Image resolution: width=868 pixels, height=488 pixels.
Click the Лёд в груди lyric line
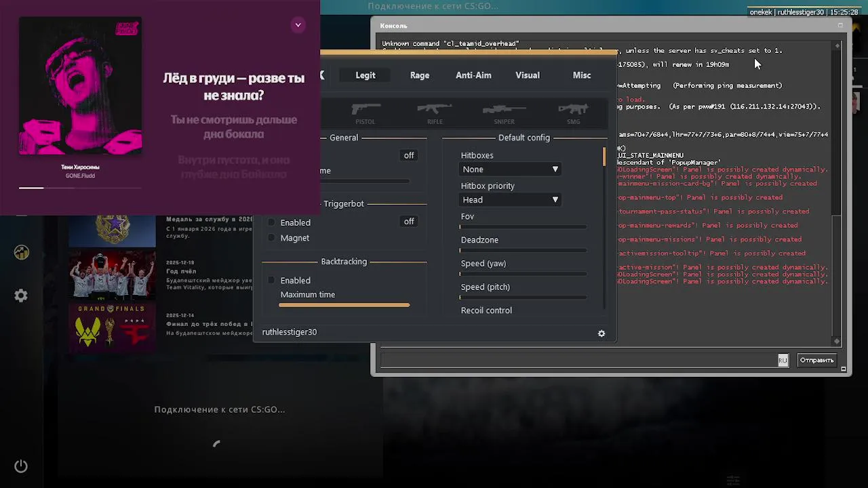point(233,87)
